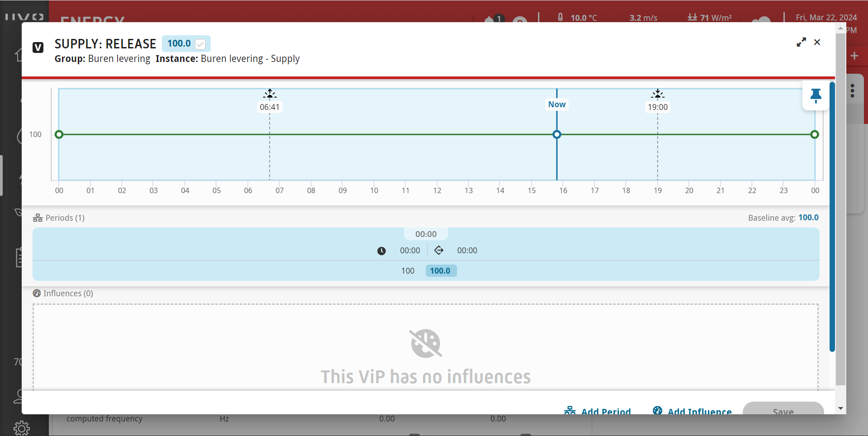Click the 71 W/m² radiation reading

pos(710,18)
